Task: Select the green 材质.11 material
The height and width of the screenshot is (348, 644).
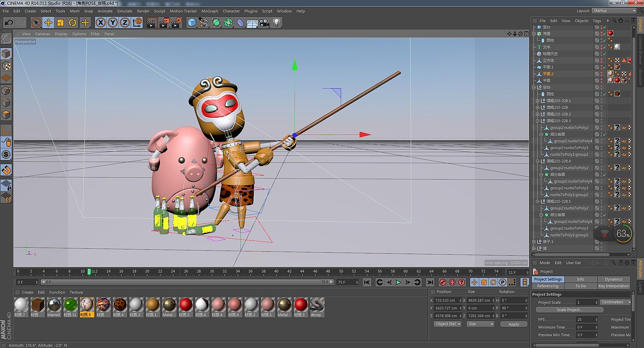Action: pos(70,307)
